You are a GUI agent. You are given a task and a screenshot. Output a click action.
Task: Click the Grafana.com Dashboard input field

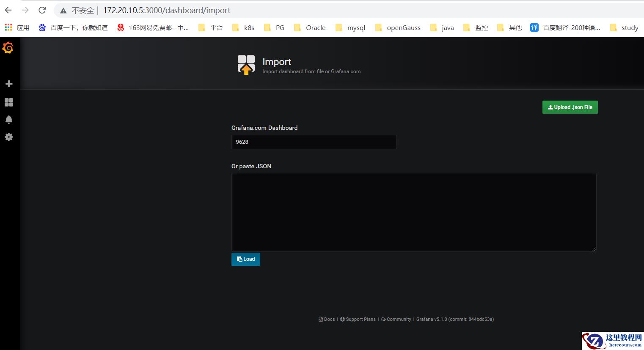coord(314,142)
